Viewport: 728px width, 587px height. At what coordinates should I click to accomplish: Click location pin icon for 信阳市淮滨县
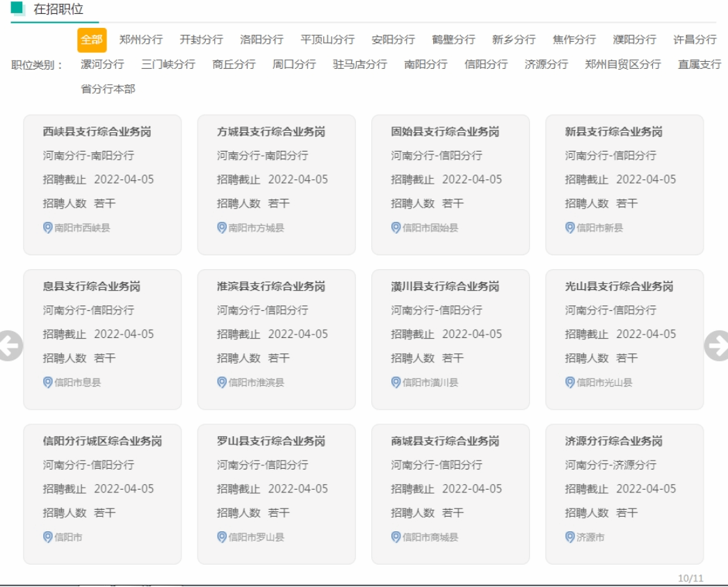point(222,383)
